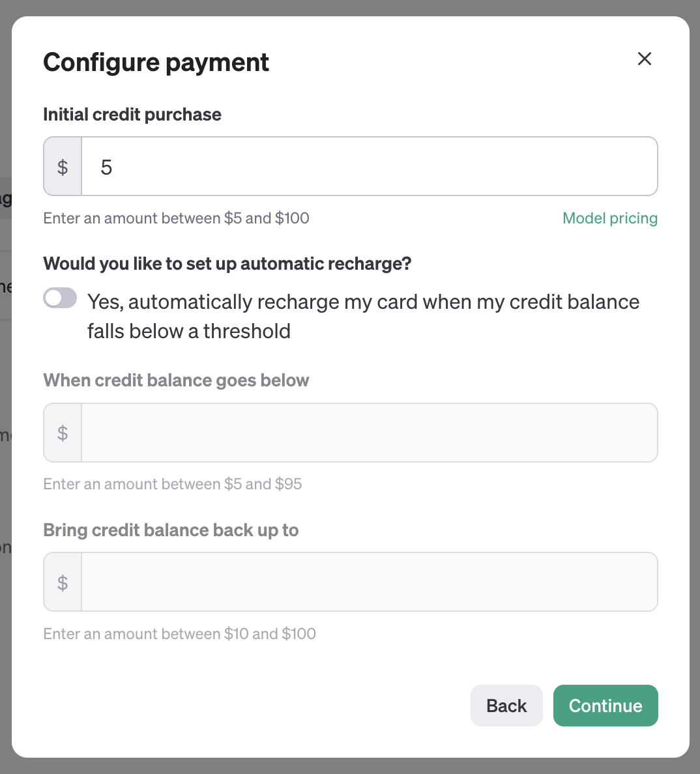This screenshot has height=774, width=700.
Task: Click the 'Bring credit balance back up to' input
Action: coord(369,582)
